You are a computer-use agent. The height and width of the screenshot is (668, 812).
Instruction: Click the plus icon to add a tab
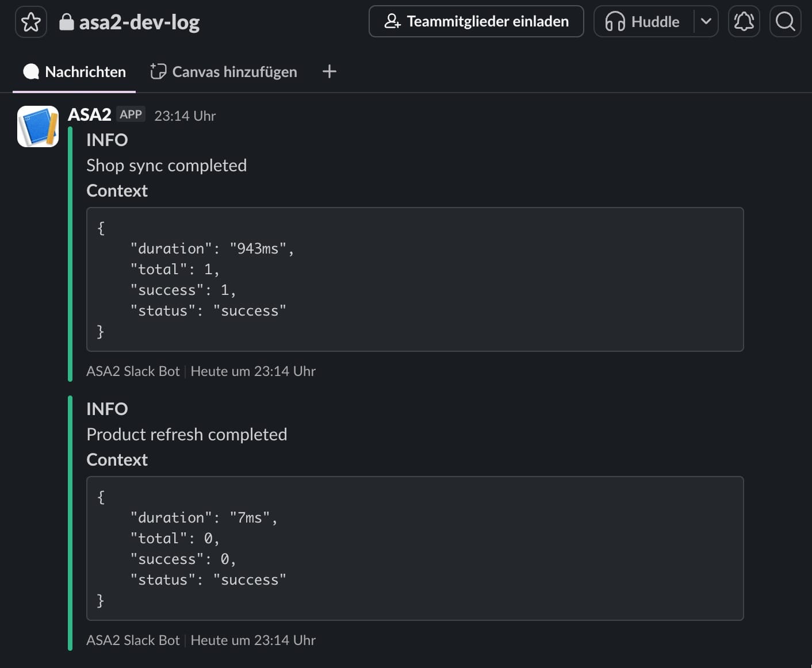(329, 72)
